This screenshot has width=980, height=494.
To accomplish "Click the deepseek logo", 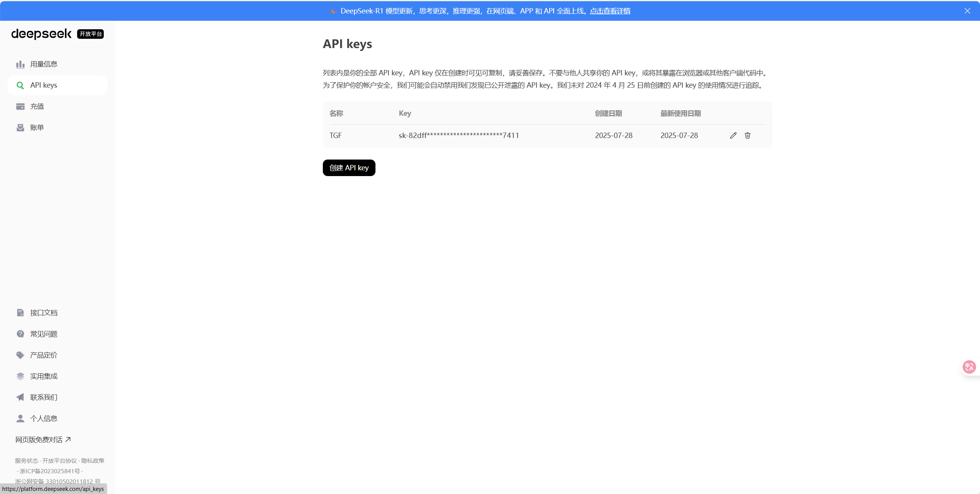I will click(42, 34).
